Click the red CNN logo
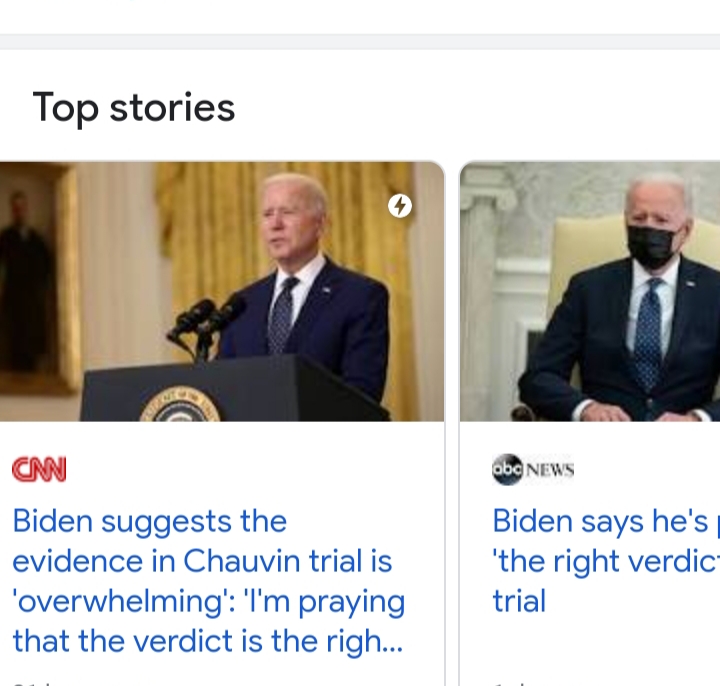 39,470
